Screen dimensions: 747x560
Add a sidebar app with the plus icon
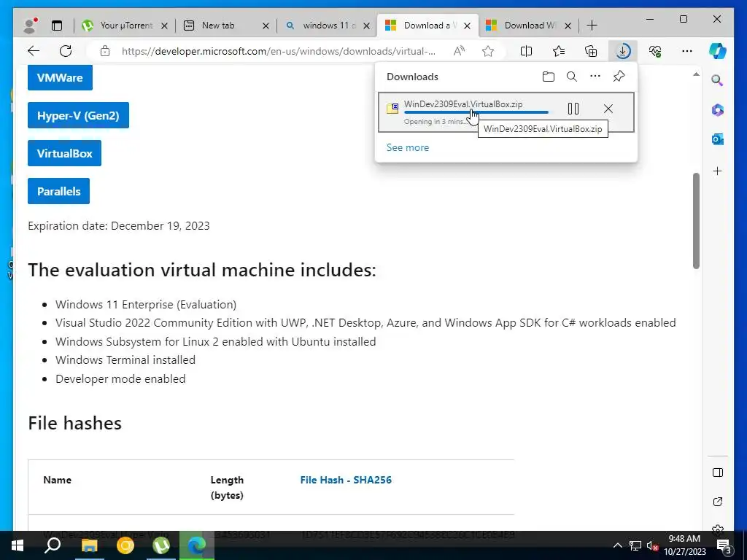(x=718, y=171)
